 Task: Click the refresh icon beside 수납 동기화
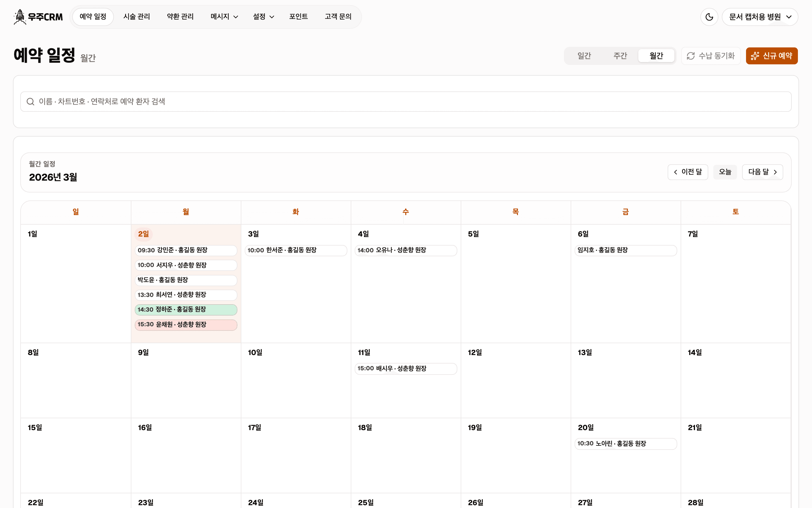(690, 56)
